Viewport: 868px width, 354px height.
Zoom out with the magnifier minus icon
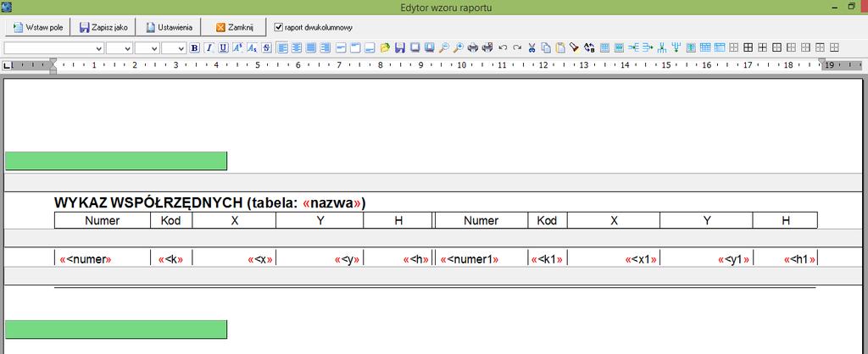(x=443, y=47)
